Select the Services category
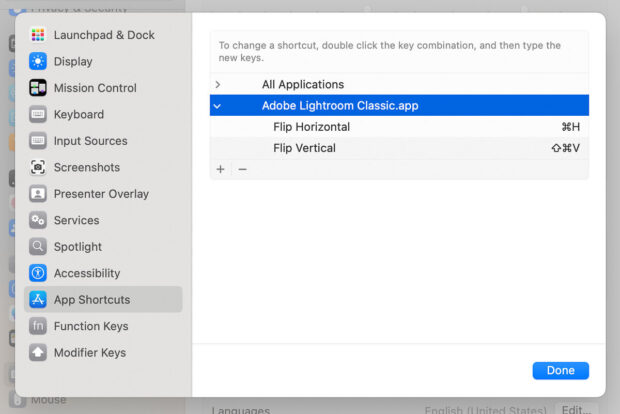This screenshot has width=620, height=414. click(76, 220)
